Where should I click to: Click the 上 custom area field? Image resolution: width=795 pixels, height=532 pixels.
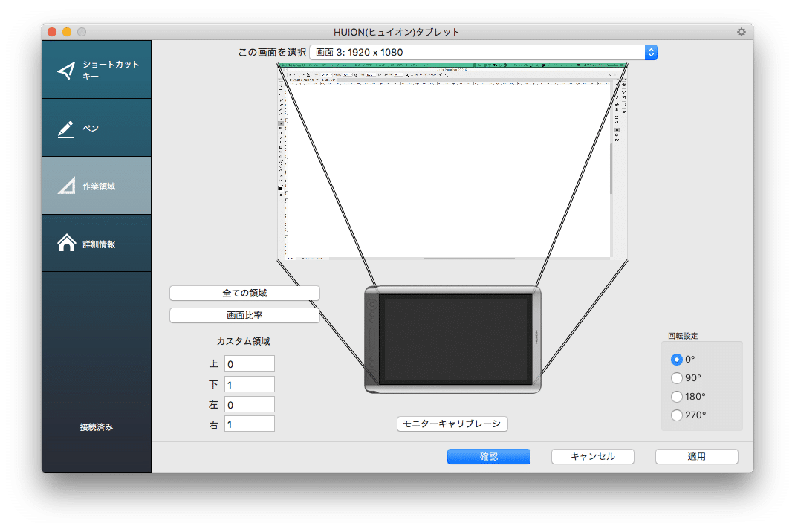click(249, 363)
